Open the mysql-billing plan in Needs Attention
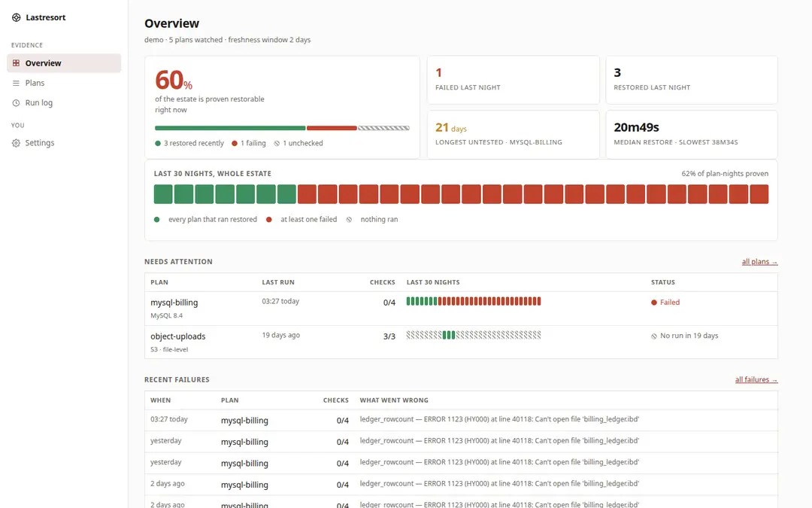Viewport: 812px width, 508px height. click(174, 303)
